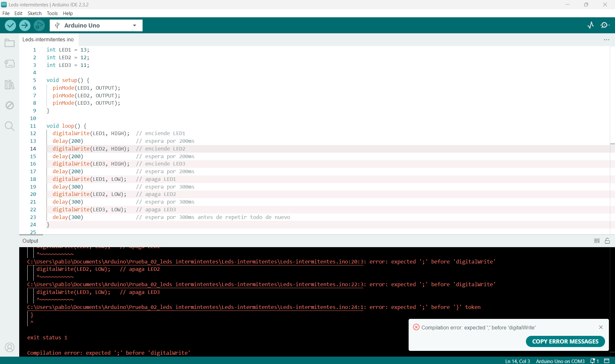The width and height of the screenshot is (615, 364).
Task: Open the Tools menu
Action: click(x=52, y=13)
